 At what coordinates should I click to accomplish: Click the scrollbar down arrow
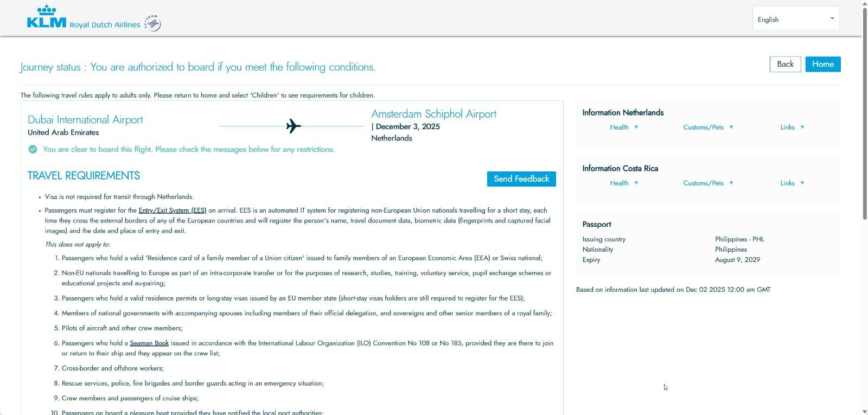coord(864,411)
